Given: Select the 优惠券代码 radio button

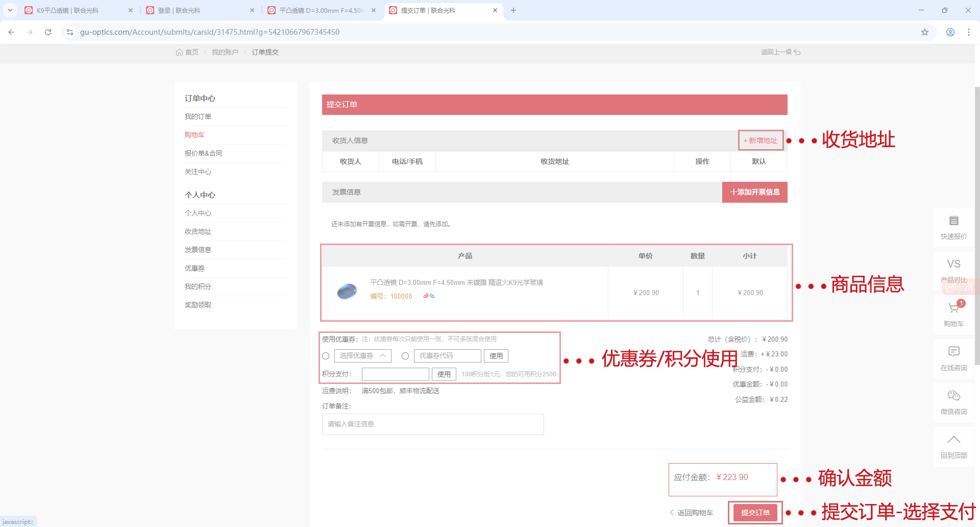Looking at the screenshot, I should (405, 356).
